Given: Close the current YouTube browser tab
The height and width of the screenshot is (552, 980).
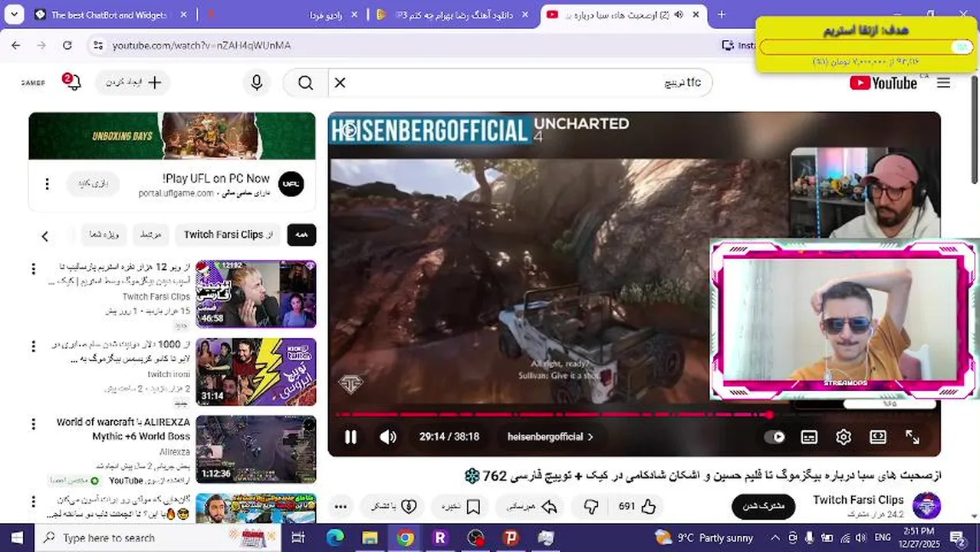Looking at the screenshot, I should [x=696, y=15].
